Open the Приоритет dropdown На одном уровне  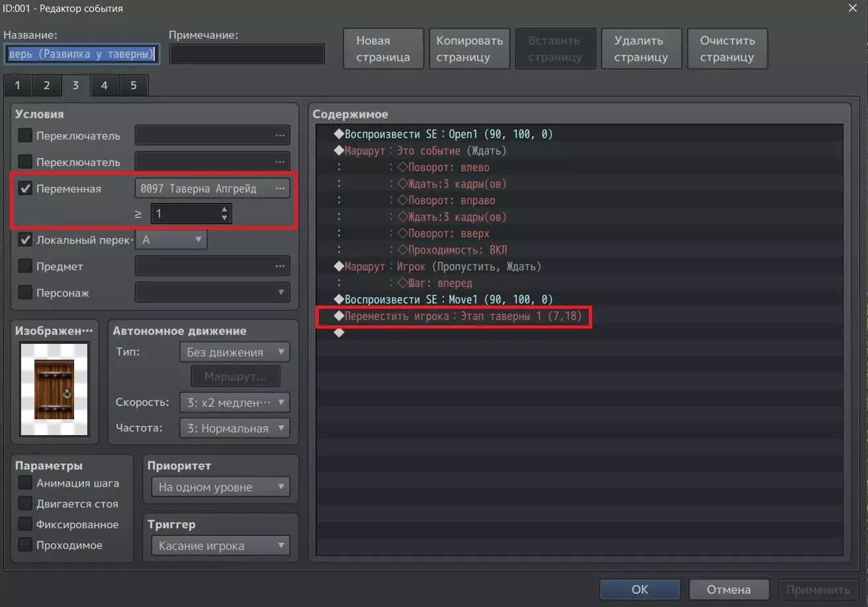point(221,487)
